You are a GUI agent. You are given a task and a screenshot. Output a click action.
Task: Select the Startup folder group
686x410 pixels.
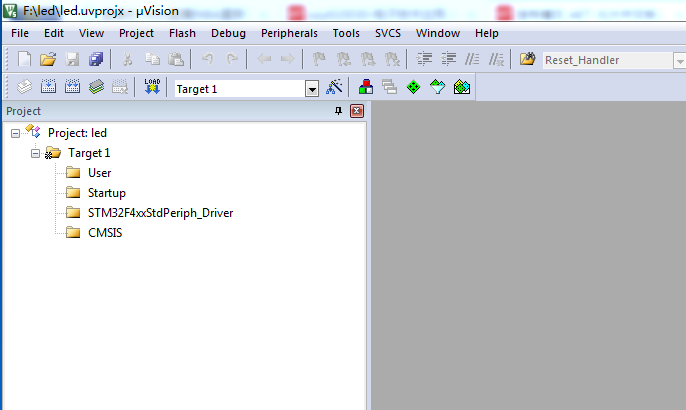(106, 193)
